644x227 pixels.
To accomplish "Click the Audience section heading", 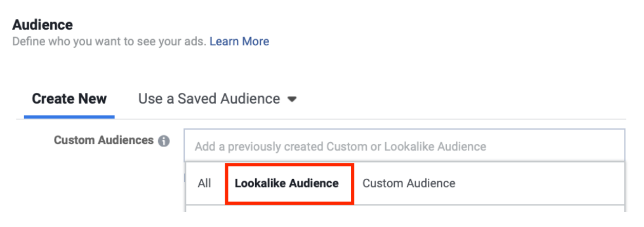I will click(x=43, y=24).
